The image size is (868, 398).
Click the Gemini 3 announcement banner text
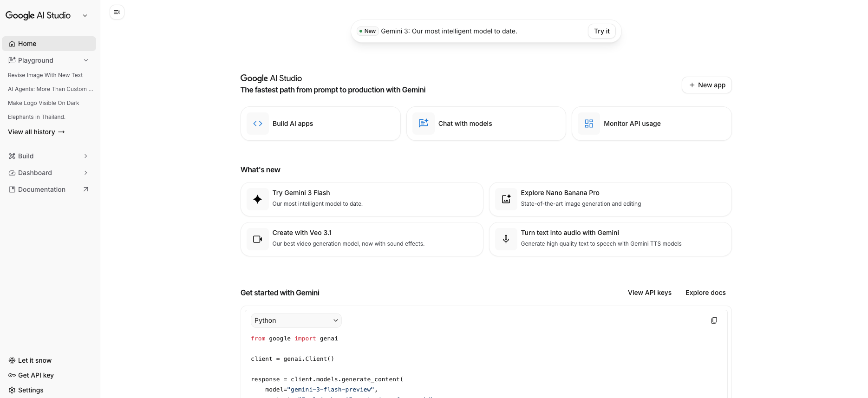coord(449,31)
